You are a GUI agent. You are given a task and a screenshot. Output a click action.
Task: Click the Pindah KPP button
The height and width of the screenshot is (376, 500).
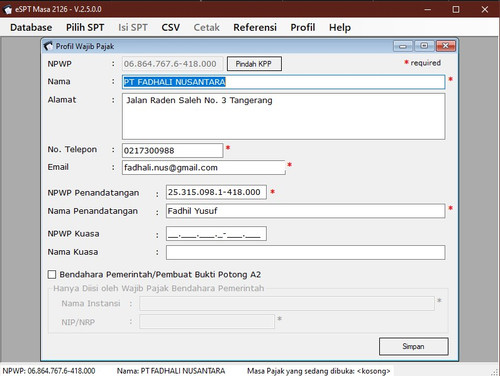click(x=254, y=64)
